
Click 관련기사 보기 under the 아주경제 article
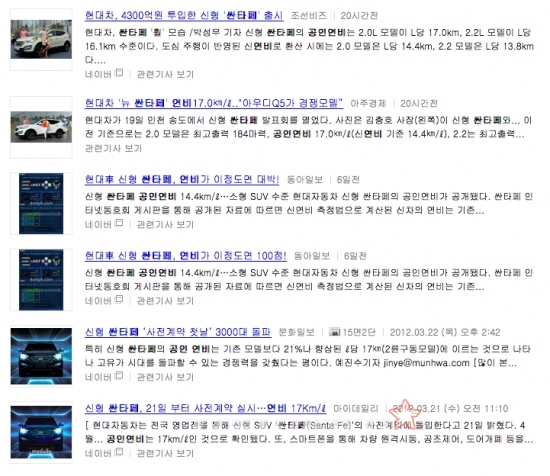113,148
